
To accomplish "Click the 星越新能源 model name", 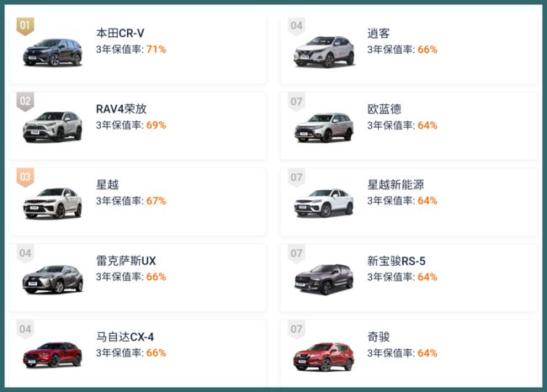I will pyautogui.click(x=396, y=184).
